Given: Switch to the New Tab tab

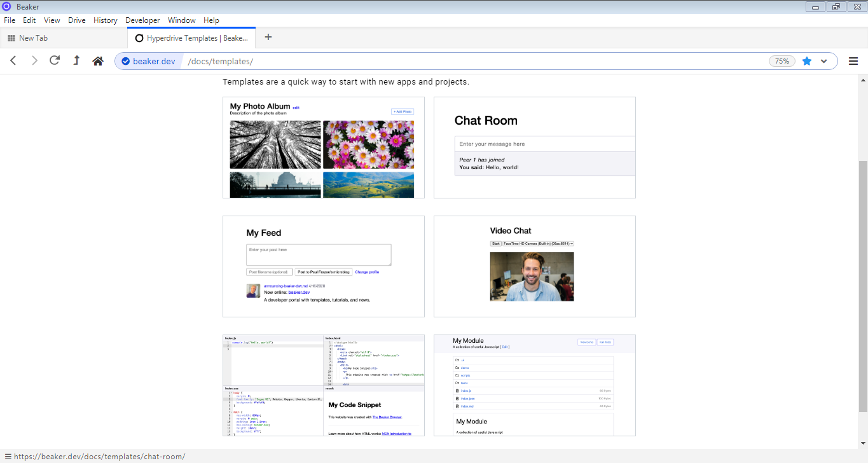Looking at the screenshot, I should point(64,38).
